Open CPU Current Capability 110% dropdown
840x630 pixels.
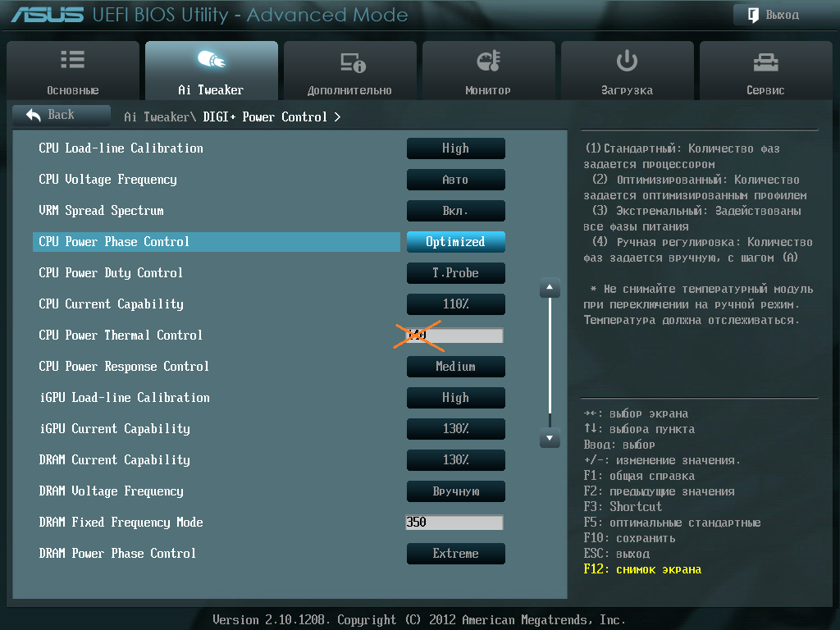pyautogui.click(x=456, y=304)
